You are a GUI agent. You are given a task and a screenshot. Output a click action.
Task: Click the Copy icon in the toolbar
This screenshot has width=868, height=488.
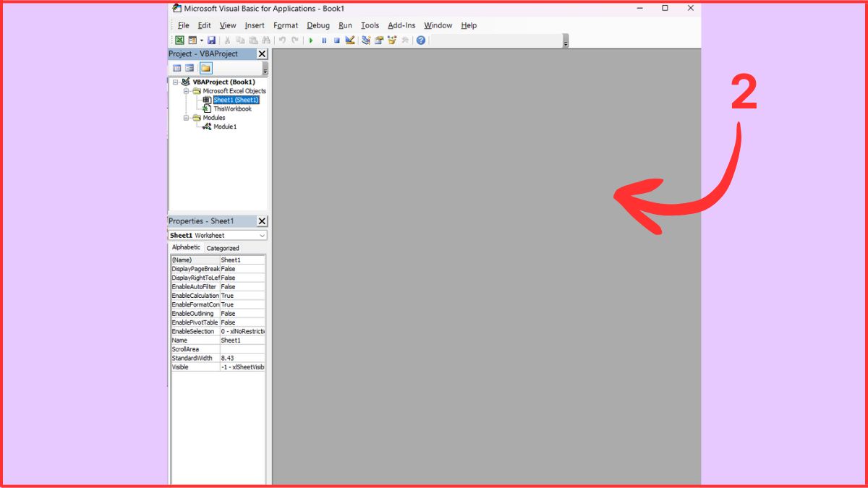(x=240, y=40)
